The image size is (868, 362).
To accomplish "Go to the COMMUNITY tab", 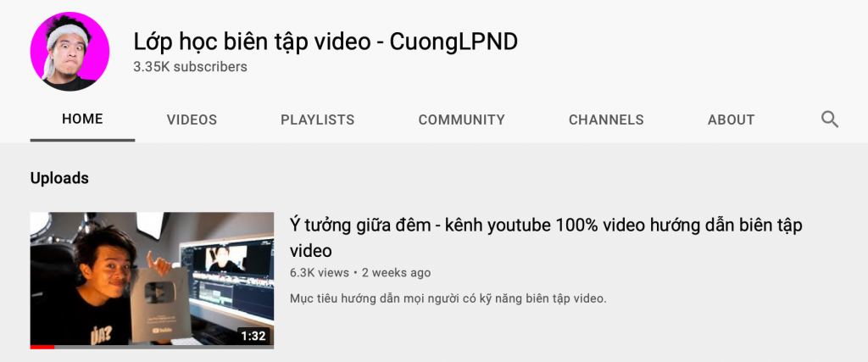I will click(x=461, y=120).
